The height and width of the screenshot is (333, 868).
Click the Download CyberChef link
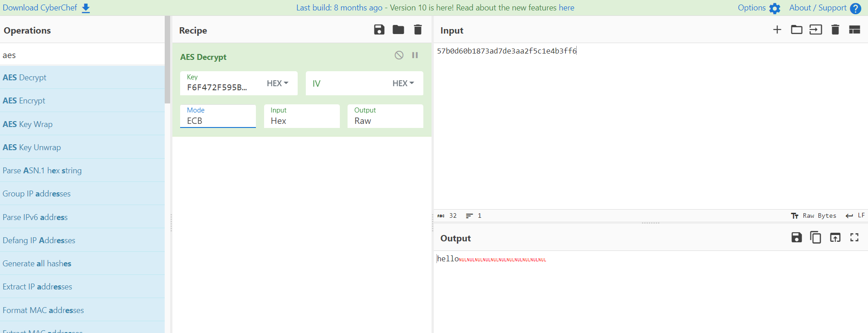click(40, 8)
